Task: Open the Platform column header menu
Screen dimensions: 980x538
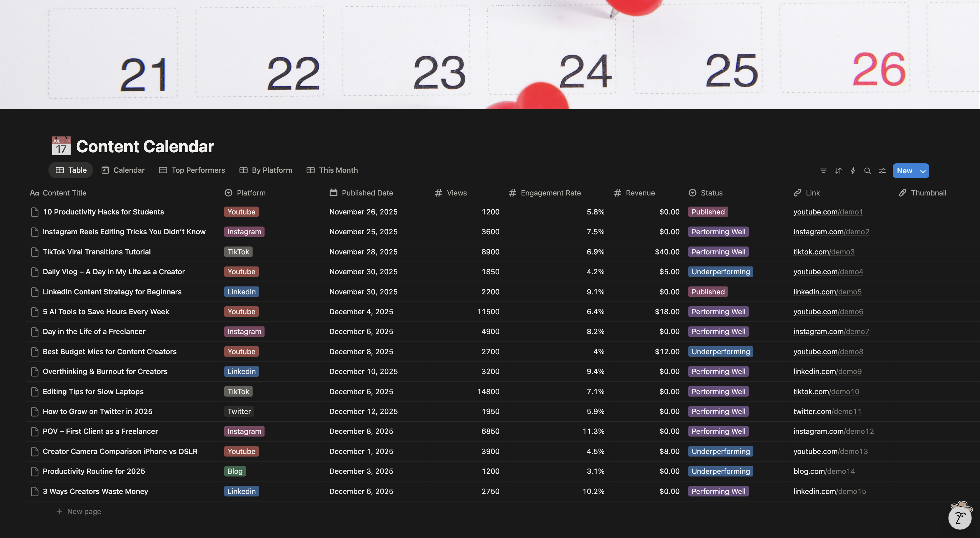Action: coord(251,193)
